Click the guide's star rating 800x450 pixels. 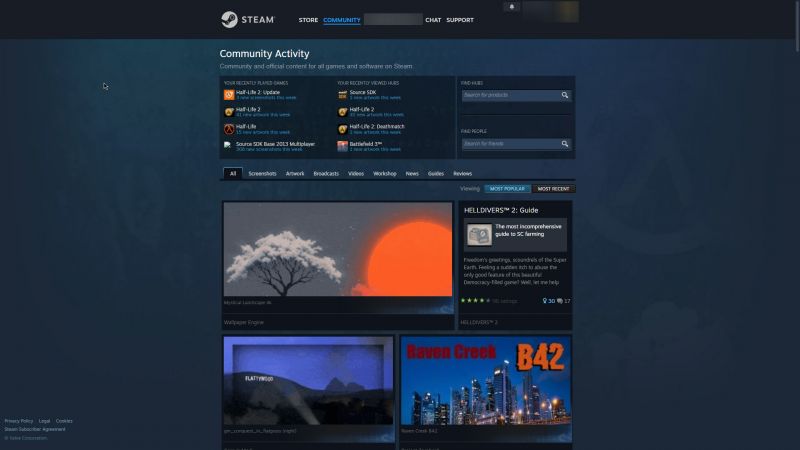[475, 301]
